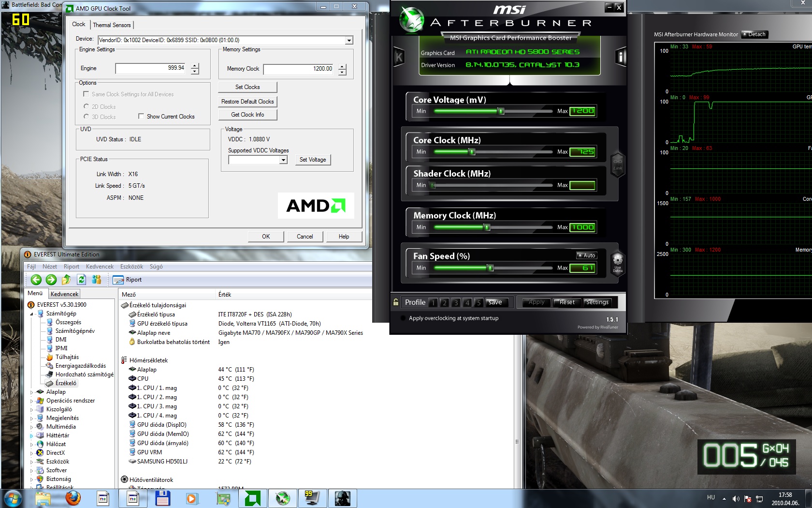This screenshot has height=508, width=812.
Task: Enable Same Clock Settings for All Devices
Action: [x=86, y=94]
